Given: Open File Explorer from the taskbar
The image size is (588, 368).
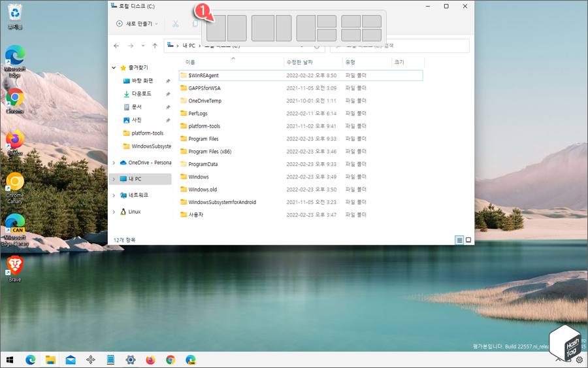Looking at the screenshot, I should [x=50, y=360].
